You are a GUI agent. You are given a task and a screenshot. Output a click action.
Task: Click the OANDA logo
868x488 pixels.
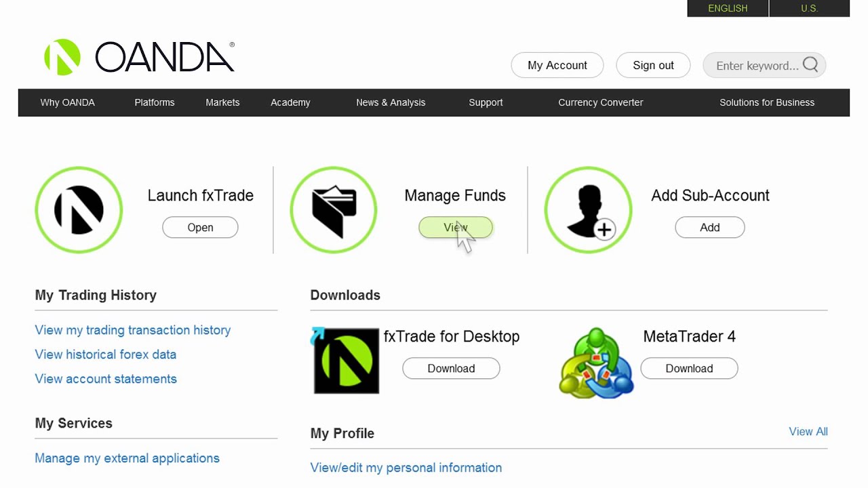pyautogui.click(x=139, y=57)
